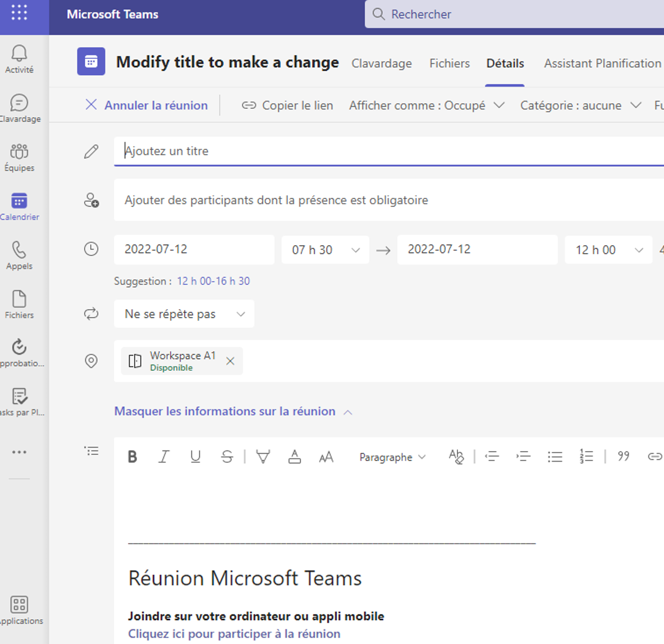Decrease paragraph indent
The image size is (664, 644).
click(492, 457)
